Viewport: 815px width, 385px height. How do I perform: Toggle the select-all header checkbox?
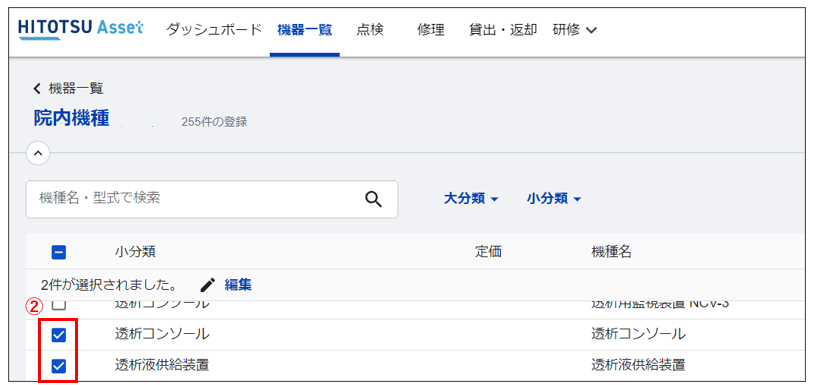point(59,253)
